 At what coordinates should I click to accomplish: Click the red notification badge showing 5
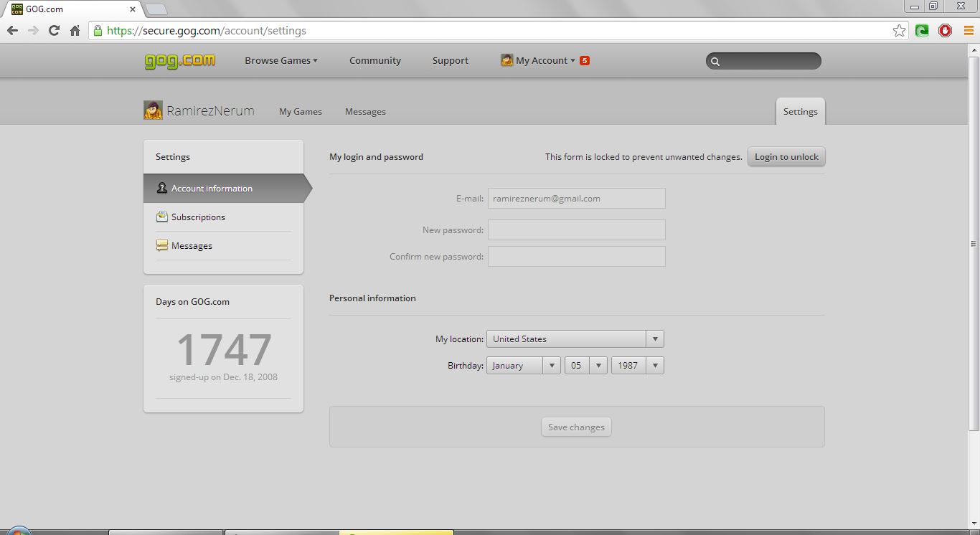[585, 60]
